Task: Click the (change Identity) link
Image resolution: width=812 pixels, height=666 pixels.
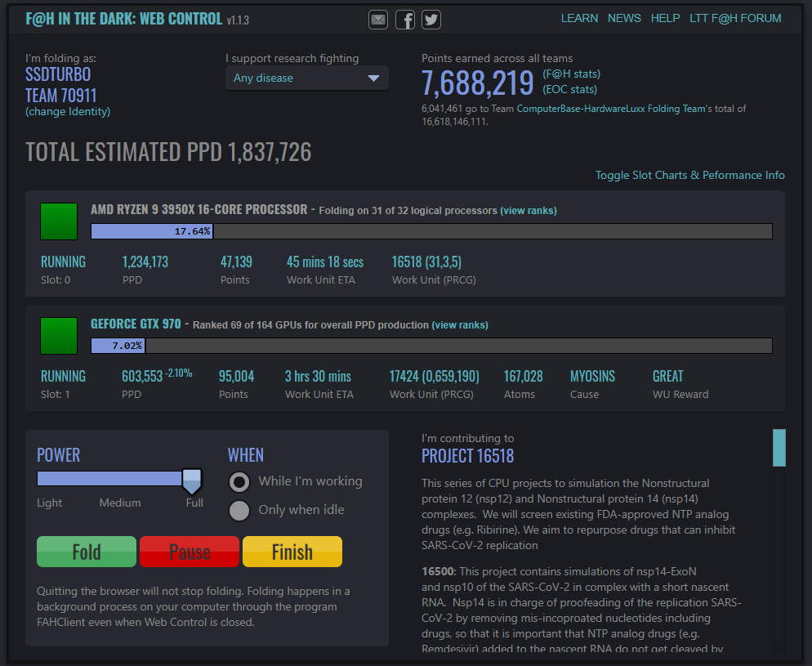Action: pos(68,111)
